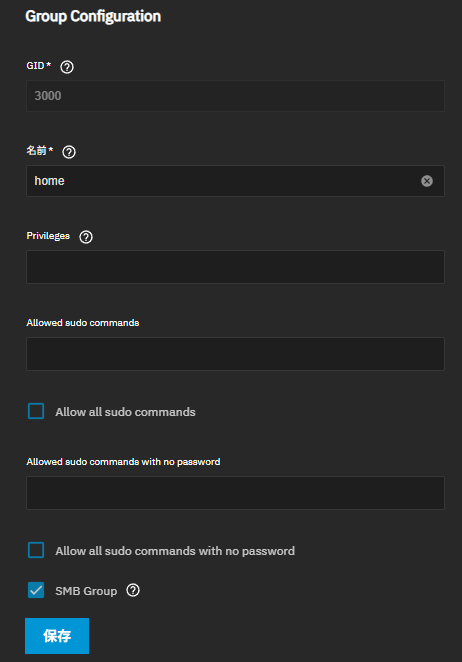Open the Privileges help question mark
Viewport: 462px width, 662px height.
click(x=86, y=237)
